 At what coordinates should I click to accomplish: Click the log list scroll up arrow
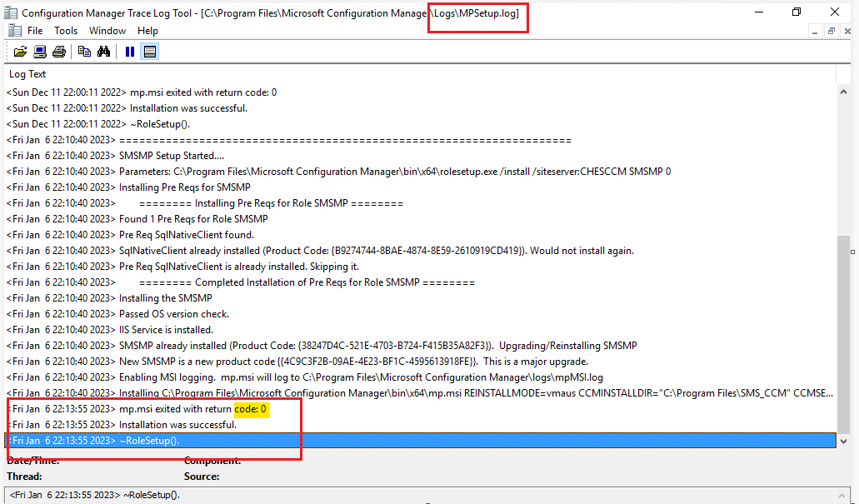click(x=844, y=92)
